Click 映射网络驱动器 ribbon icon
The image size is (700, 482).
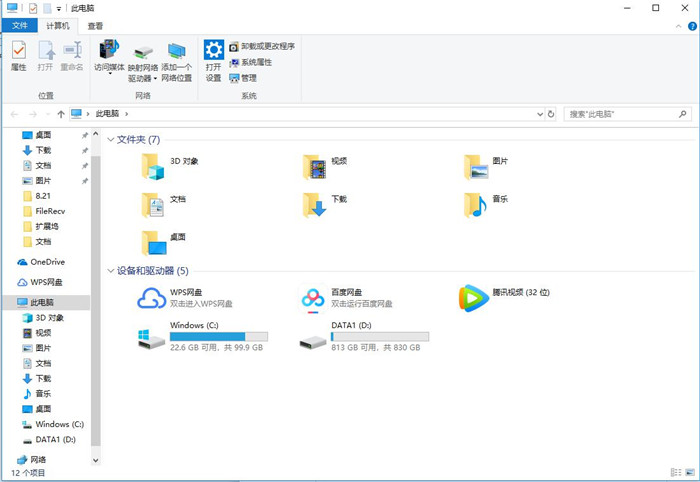click(x=143, y=52)
